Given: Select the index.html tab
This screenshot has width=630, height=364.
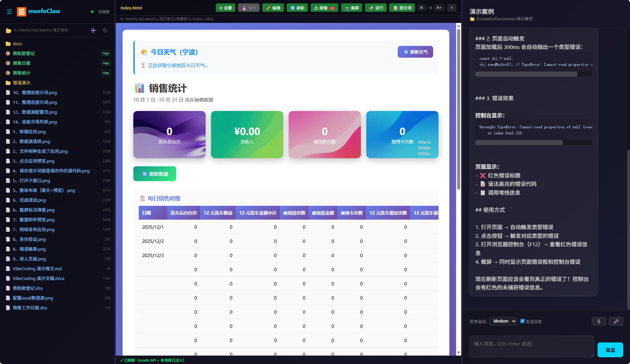Looking at the screenshot, I should pos(131,7).
